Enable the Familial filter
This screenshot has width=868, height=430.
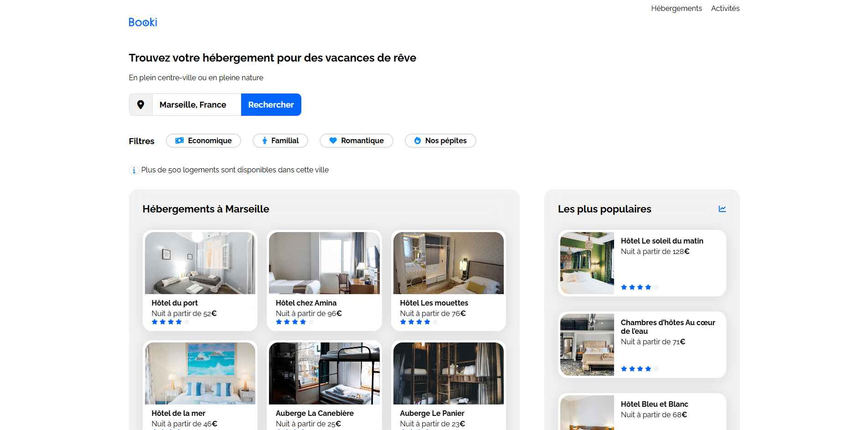click(x=280, y=141)
